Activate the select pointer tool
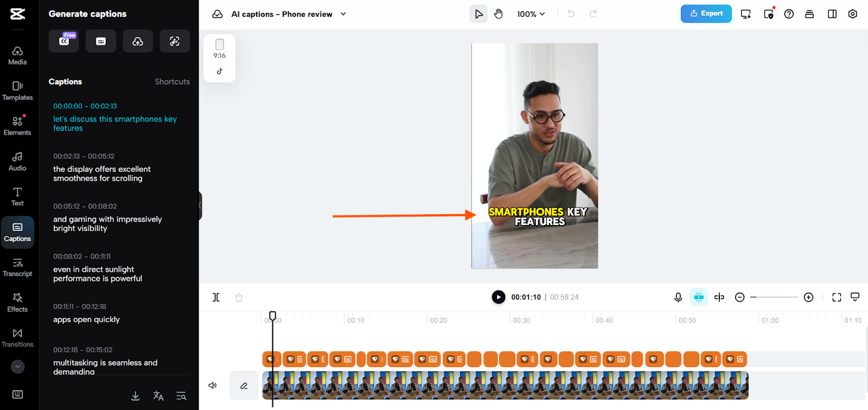Image resolution: width=868 pixels, height=410 pixels. point(478,14)
